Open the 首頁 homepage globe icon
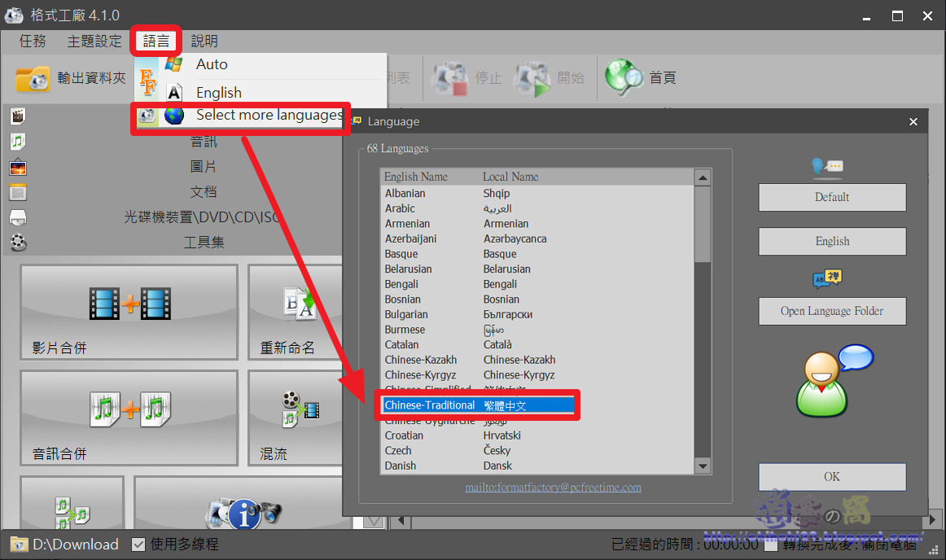The image size is (946, 560). tap(624, 78)
